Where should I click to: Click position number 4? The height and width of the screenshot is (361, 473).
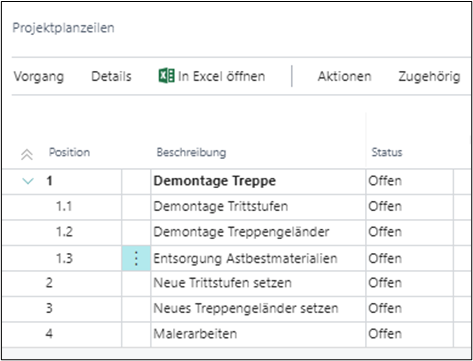pyautogui.click(x=49, y=333)
